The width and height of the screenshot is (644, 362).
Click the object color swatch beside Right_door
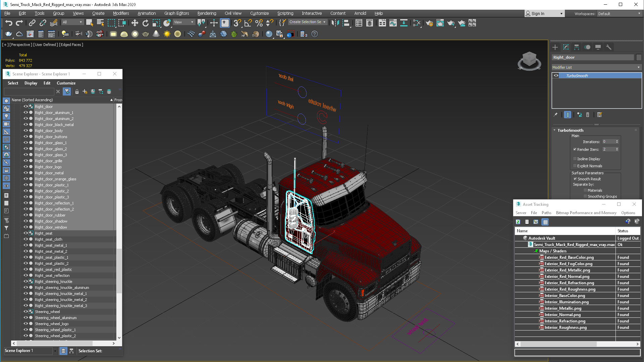click(x=639, y=57)
